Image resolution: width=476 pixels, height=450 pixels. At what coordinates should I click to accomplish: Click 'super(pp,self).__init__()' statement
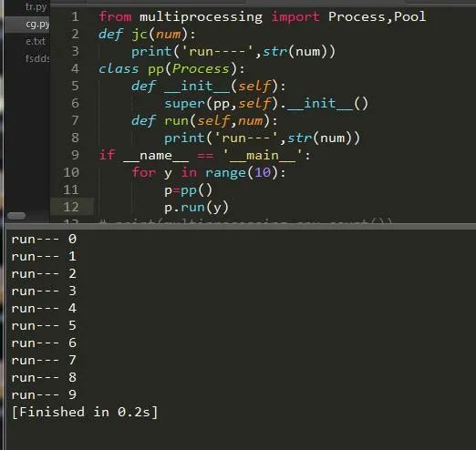(x=266, y=104)
